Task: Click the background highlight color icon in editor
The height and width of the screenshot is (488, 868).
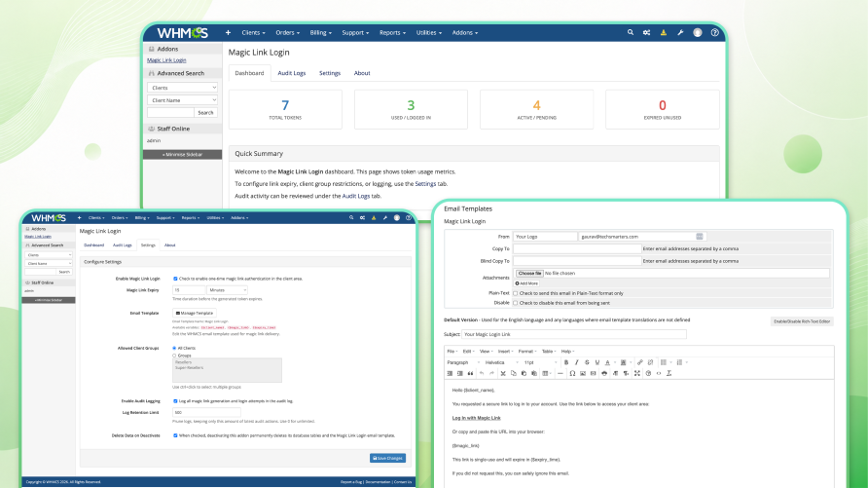Action: click(x=624, y=362)
